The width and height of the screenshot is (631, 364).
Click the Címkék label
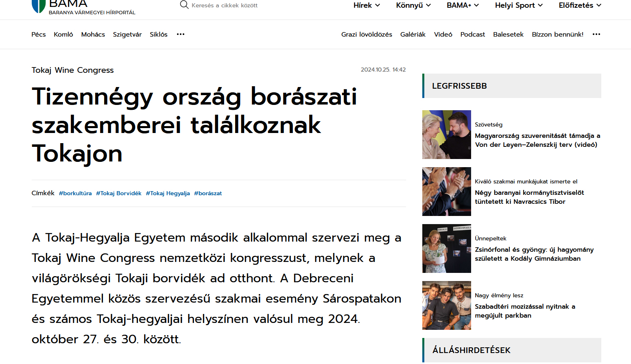click(x=43, y=193)
